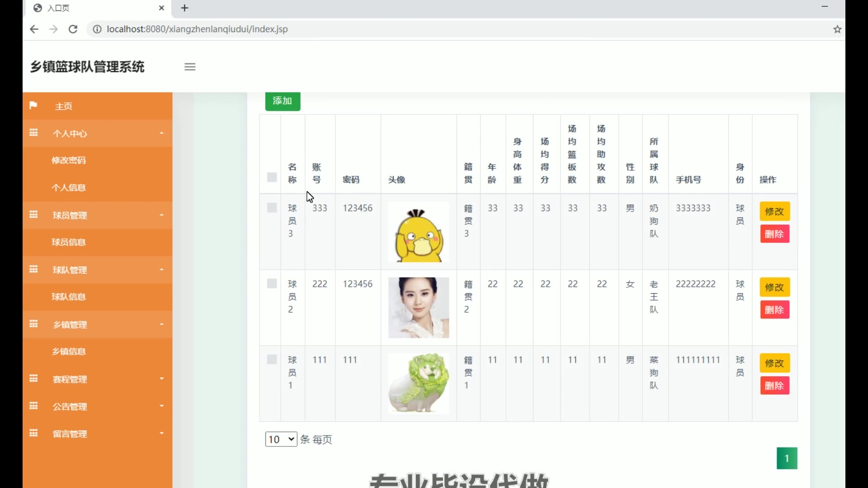868x488 pixels.
Task: Check the row checkbox for 球员1
Action: (272, 360)
